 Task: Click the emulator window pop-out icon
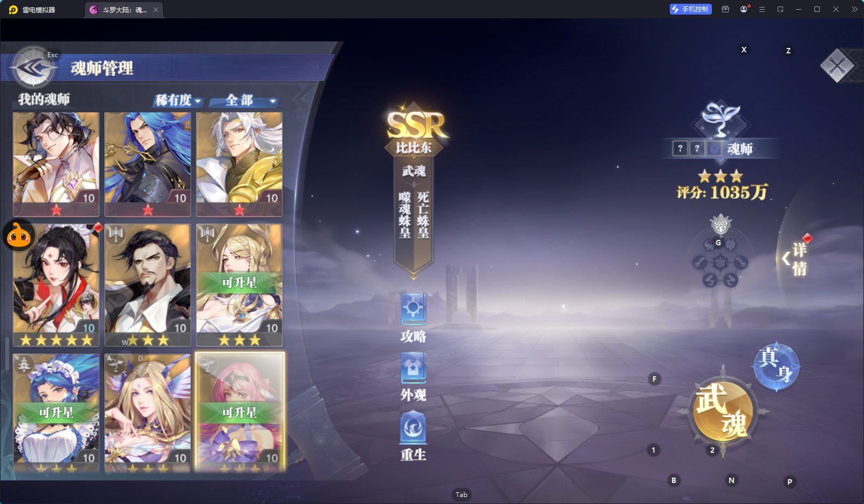point(780,9)
